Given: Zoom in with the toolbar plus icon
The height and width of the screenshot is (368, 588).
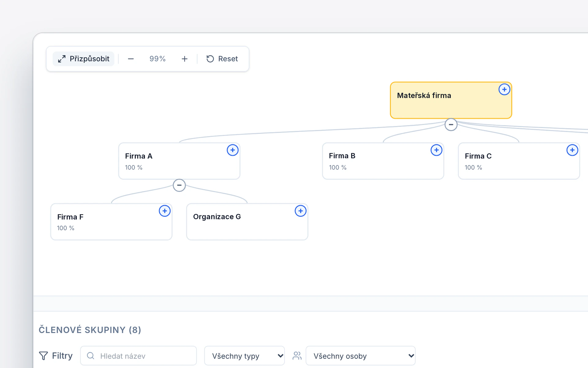Looking at the screenshot, I should (x=184, y=59).
